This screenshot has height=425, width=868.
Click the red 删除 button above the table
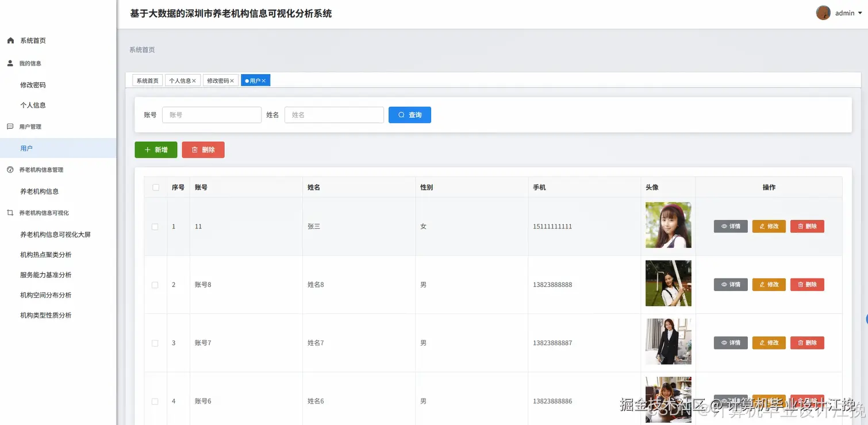click(x=203, y=150)
